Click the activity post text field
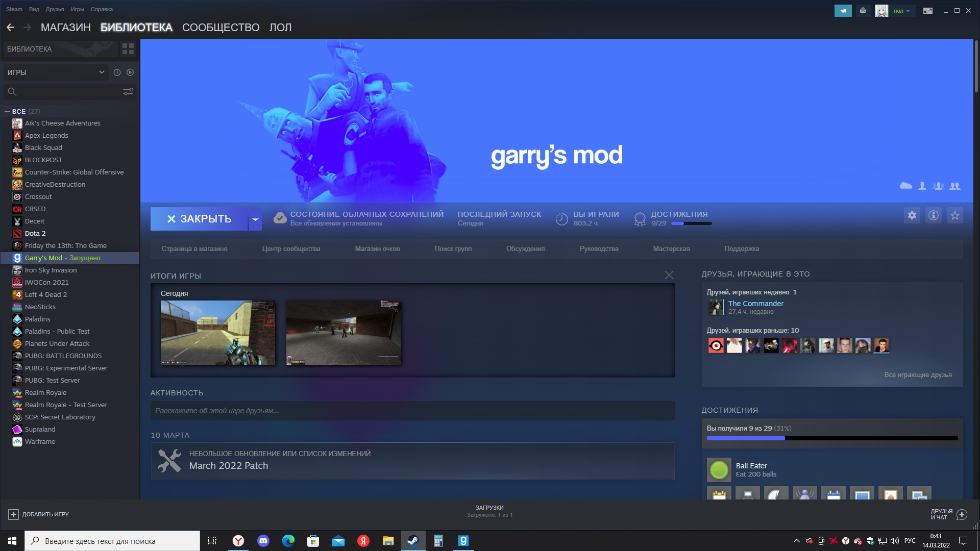The image size is (980, 551). click(x=413, y=411)
